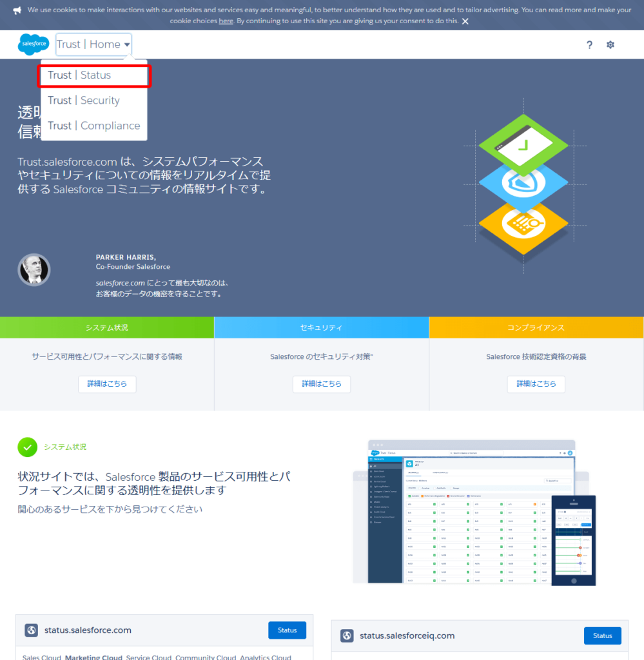Click the green checkmark system status icon
The height and width of the screenshot is (660, 644).
[27, 447]
